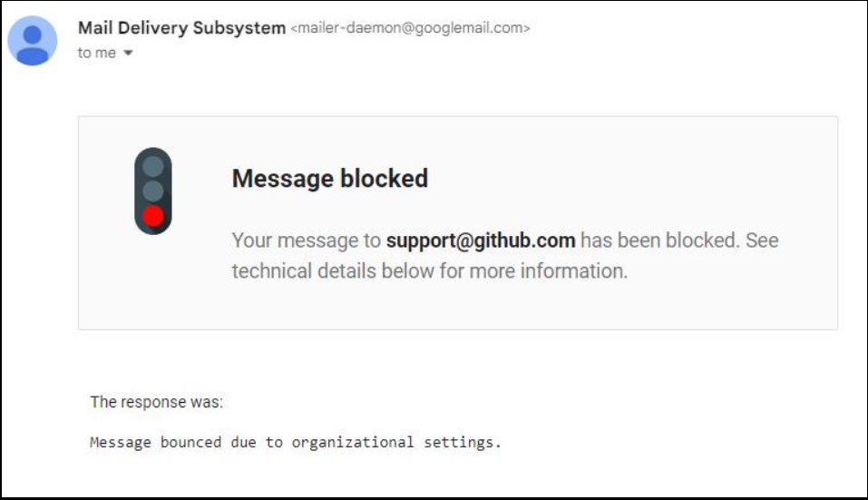Screen dimensions: 868x500
Task: Click the mailer-daemon@googlemail.com sender address
Action: tap(410, 28)
